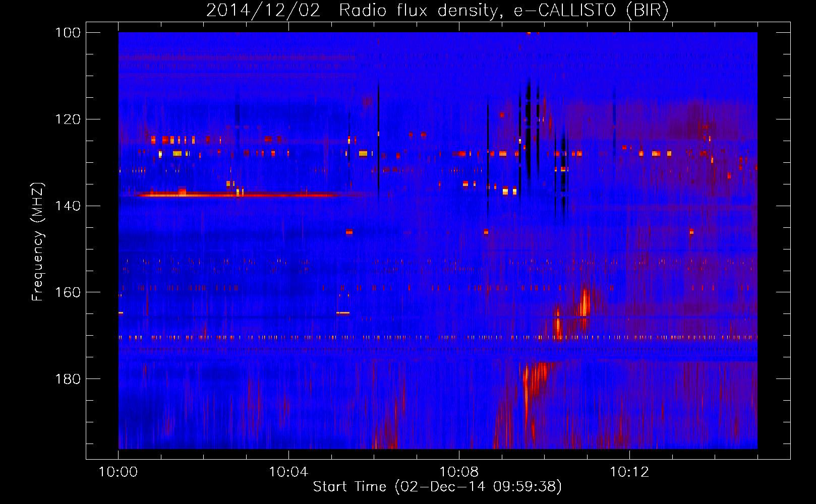Click the 10:00 time tick label
816x504 pixels.
[x=118, y=472]
